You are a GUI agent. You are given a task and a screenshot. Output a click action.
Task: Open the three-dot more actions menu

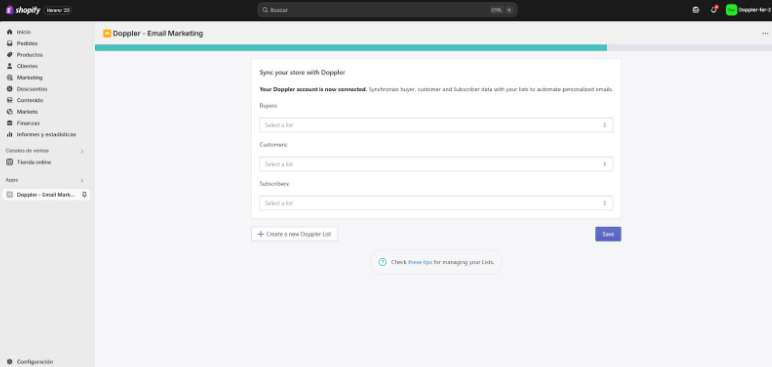pos(765,33)
